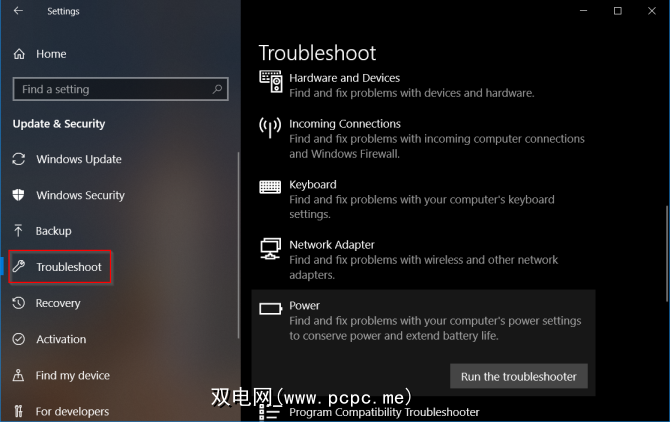Click the Home house icon
This screenshot has height=422, width=670.
pyautogui.click(x=19, y=54)
